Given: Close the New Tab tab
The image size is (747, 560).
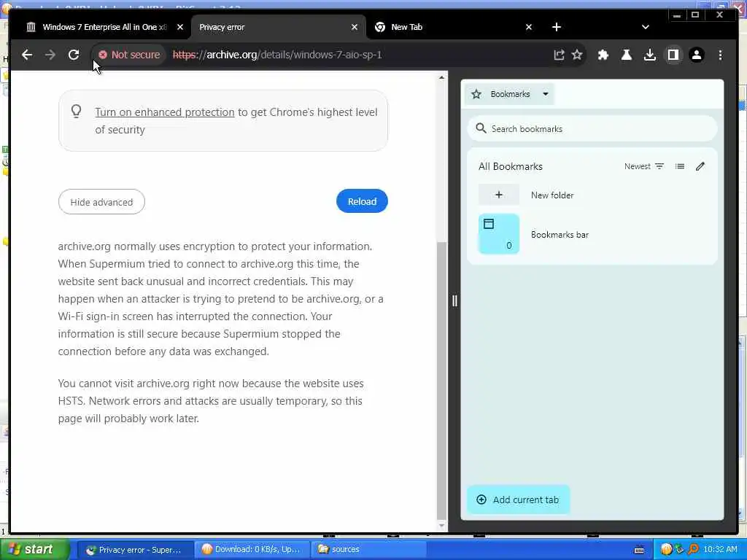Looking at the screenshot, I should click(529, 27).
